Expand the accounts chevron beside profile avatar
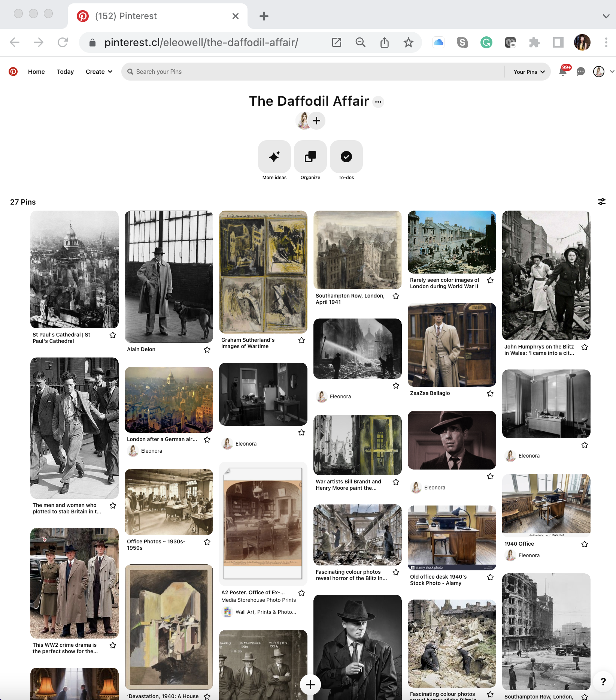 click(x=612, y=71)
